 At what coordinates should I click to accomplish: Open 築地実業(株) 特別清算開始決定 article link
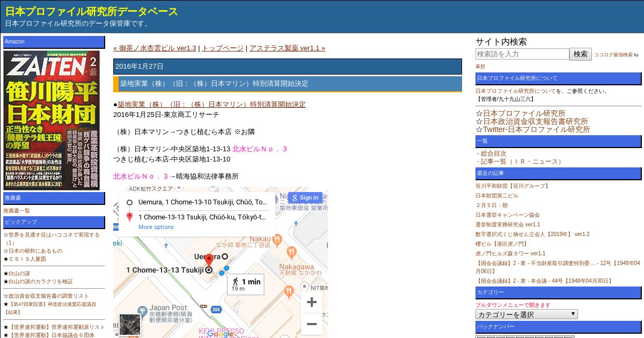point(211,104)
